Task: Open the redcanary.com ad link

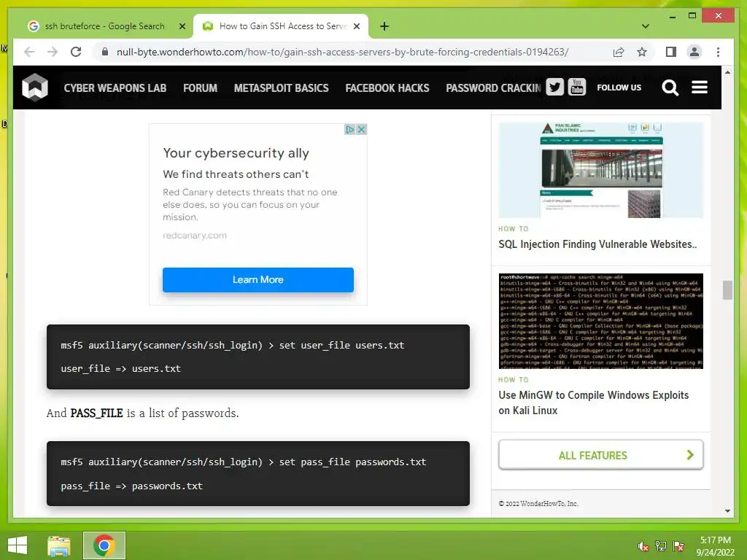Action: pos(194,236)
